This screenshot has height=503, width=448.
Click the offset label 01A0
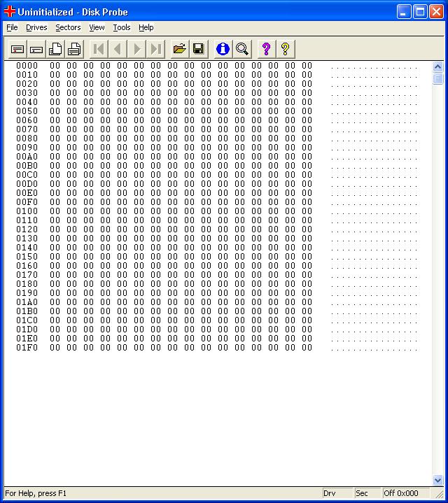(x=27, y=302)
